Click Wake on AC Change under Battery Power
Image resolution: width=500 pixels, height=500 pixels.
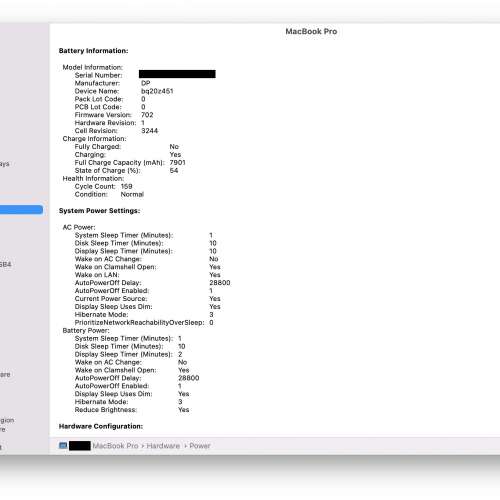108,362
